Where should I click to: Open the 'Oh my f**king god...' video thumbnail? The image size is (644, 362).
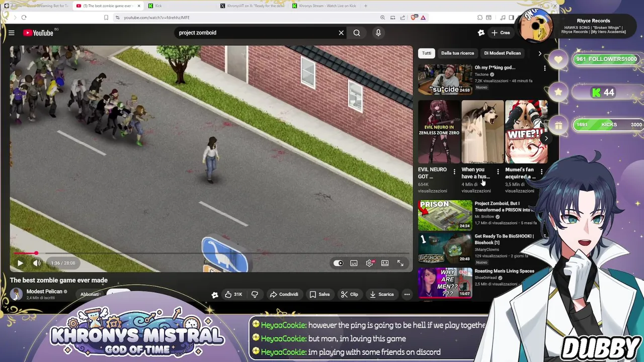coord(445,79)
